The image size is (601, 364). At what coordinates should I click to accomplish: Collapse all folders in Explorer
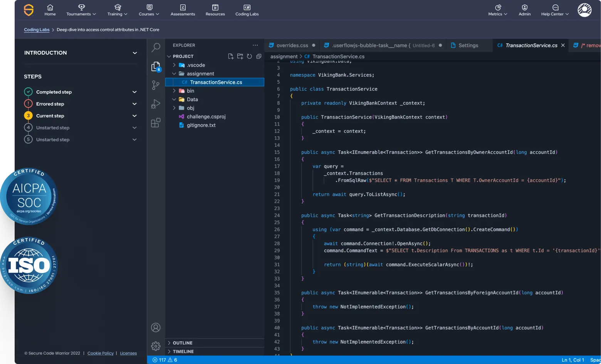coord(259,56)
